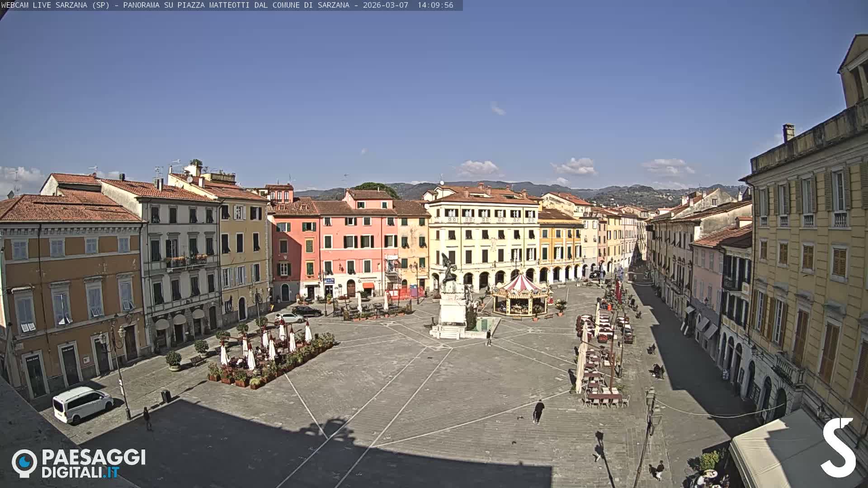Image resolution: width=868 pixels, height=488 pixels.
Task: Click the carousel in the piazza
Action: [521, 295]
